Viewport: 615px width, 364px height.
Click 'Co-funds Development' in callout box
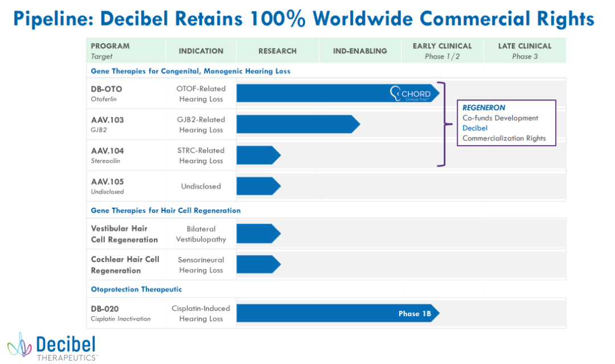click(500, 118)
